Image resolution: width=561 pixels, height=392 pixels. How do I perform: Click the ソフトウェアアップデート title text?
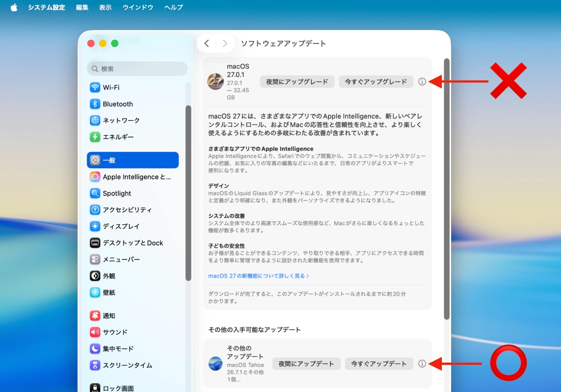click(x=284, y=43)
